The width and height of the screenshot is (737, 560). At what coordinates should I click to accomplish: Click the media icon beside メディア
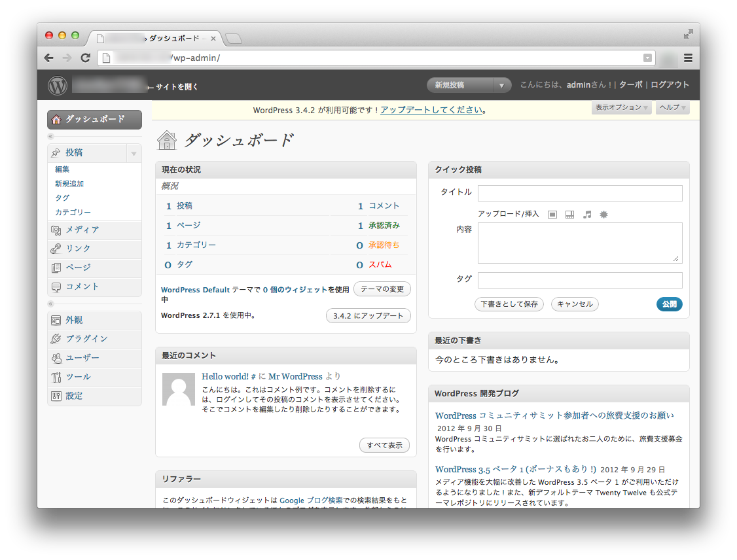click(56, 230)
